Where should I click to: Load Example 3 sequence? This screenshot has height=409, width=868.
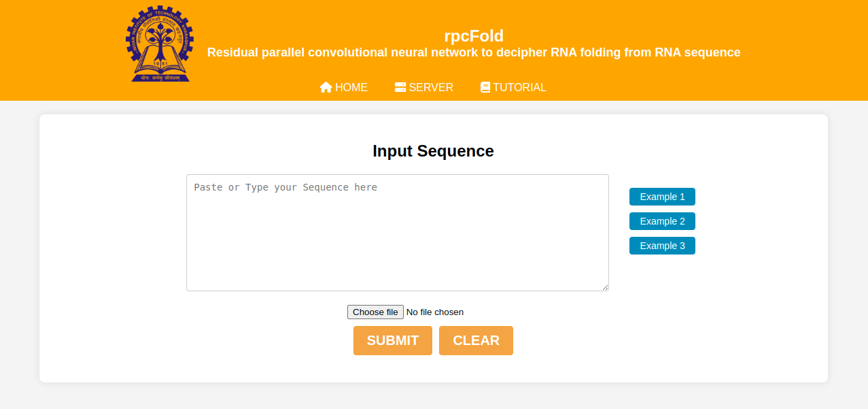pyautogui.click(x=662, y=246)
